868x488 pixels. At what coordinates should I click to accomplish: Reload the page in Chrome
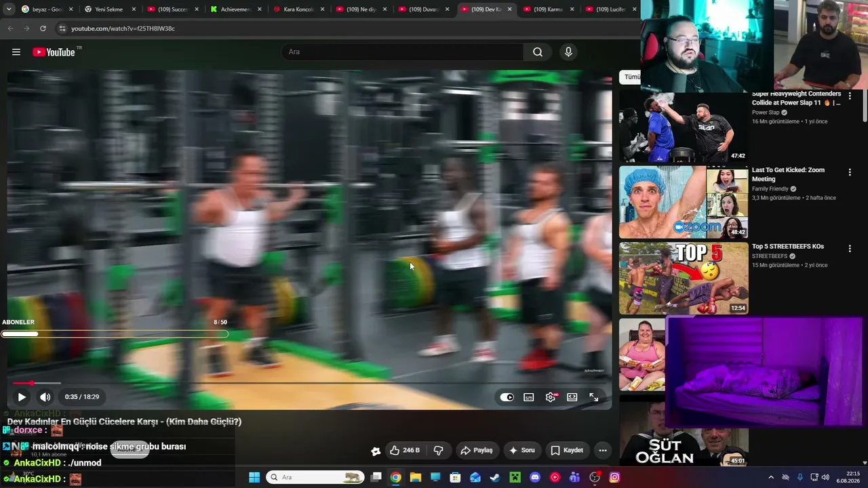click(x=43, y=28)
